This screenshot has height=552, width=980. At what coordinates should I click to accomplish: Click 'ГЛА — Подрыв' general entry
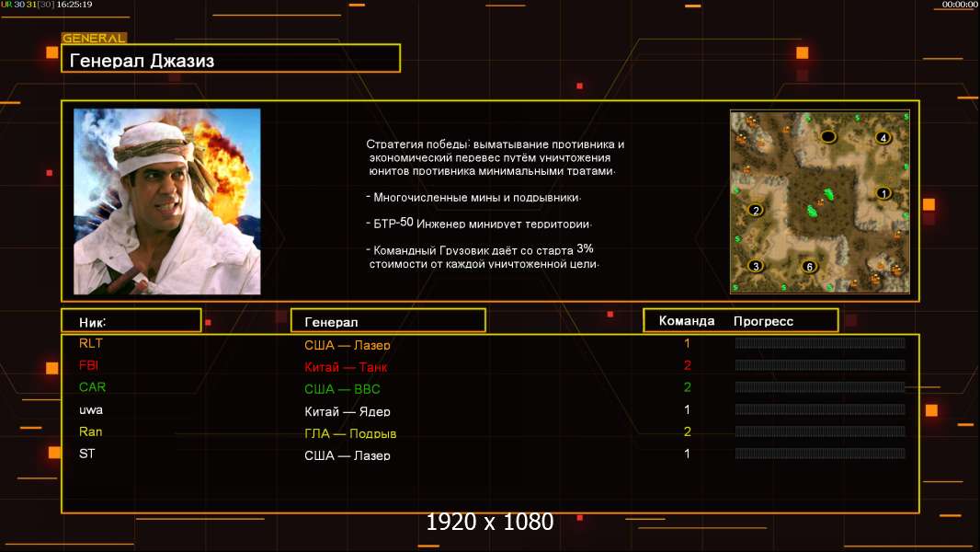click(x=350, y=433)
